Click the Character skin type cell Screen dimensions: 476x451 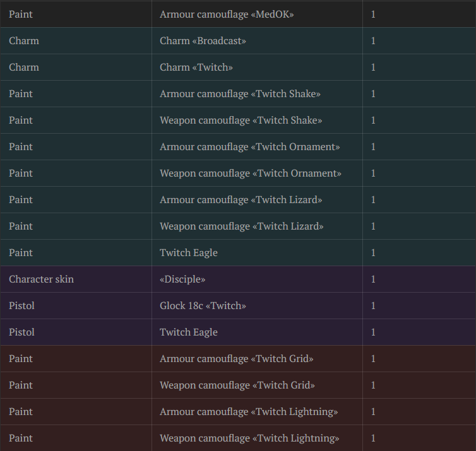(76, 279)
